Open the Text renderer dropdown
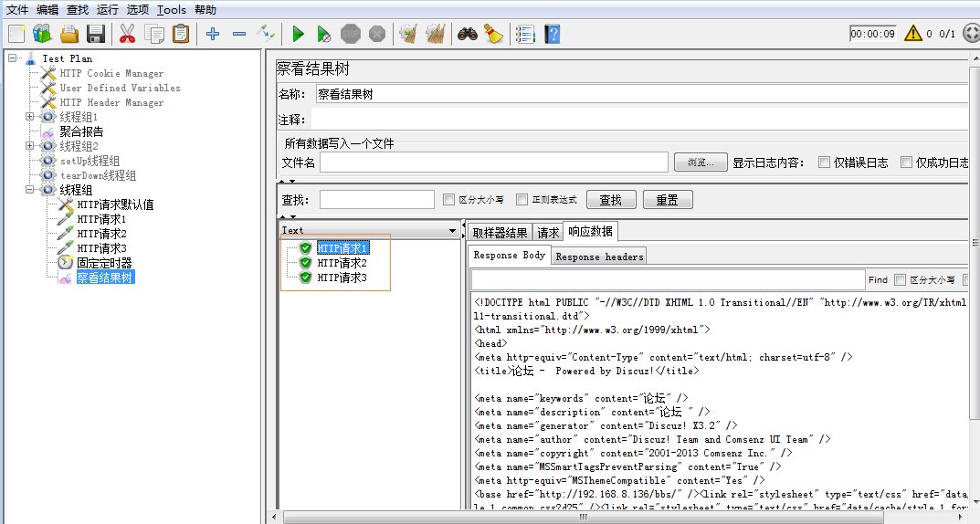The height and width of the screenshot is (524, 980). 369,230
